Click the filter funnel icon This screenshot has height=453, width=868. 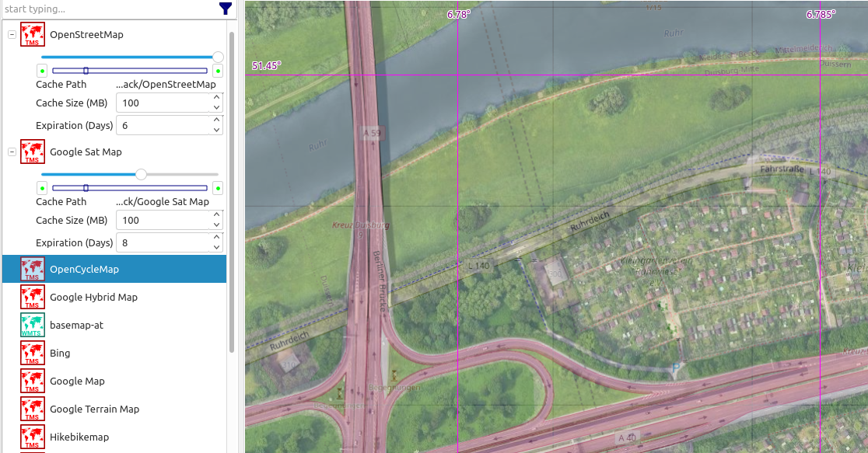tap(226, 9)
